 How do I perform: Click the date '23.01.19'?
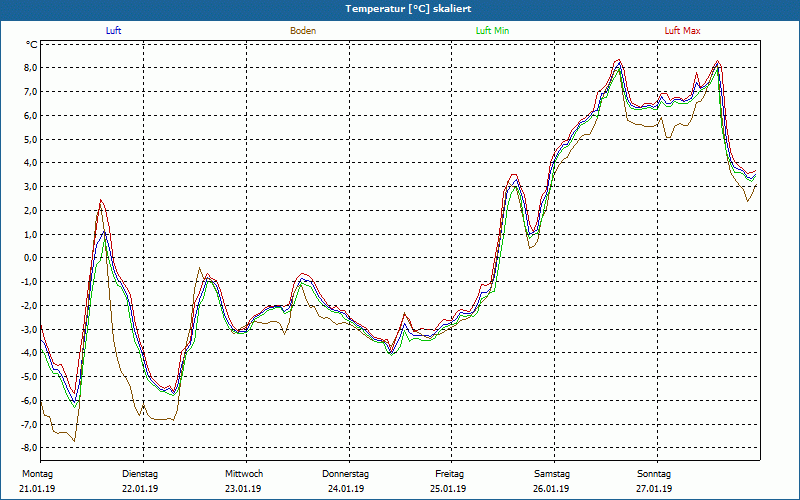click(243, 489)
